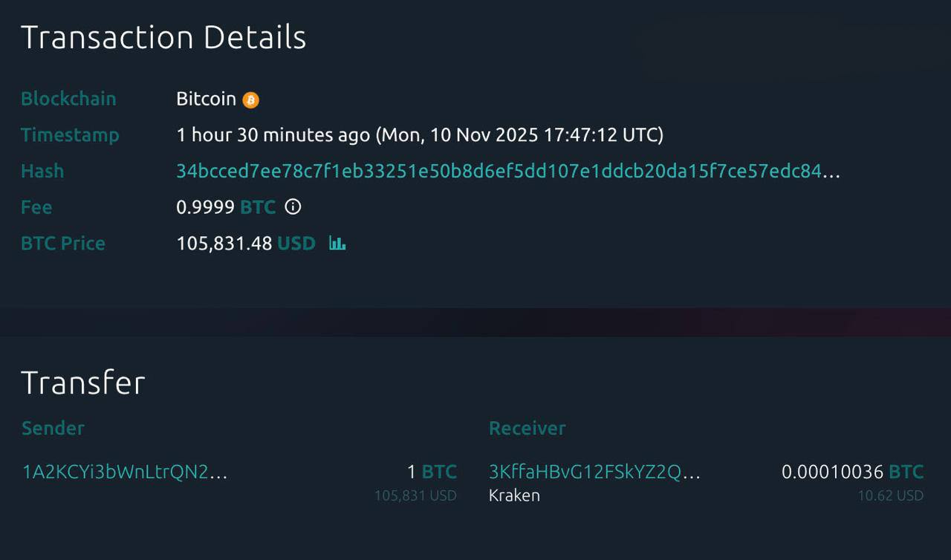Click the 0.9999 fee amount
Screen dimensions: 951x560
(x=205, y=207)
